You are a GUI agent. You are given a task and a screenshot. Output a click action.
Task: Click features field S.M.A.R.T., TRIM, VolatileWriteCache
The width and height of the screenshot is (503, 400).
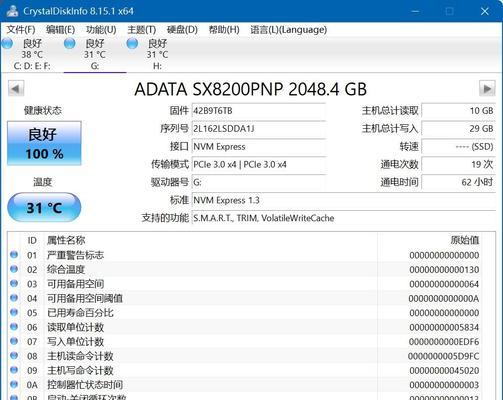[x=344, y=218]
